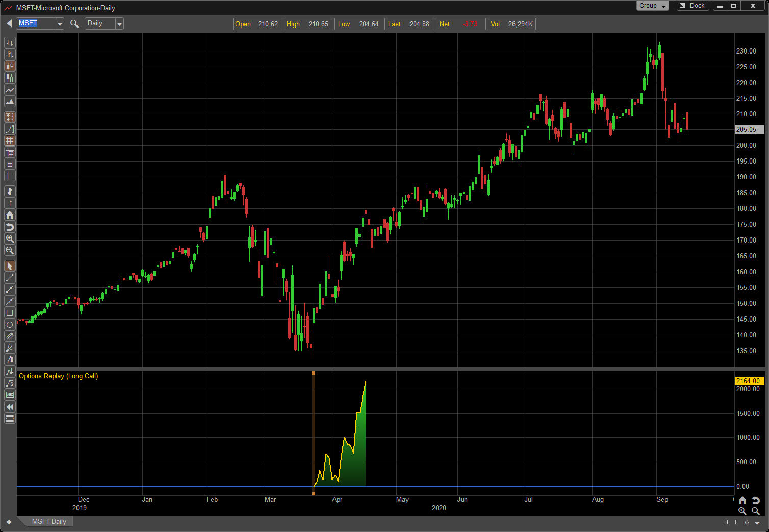Expand the bottom-right small down arrow menu
The width and height of the screenshot is (769, 532).
click(x=757, y=523)
